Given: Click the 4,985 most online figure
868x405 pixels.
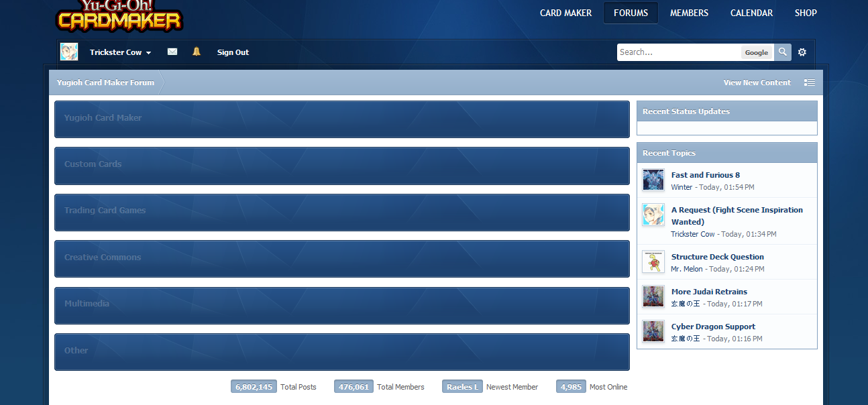Looking at the screenshot, I should tap(571, 387).
